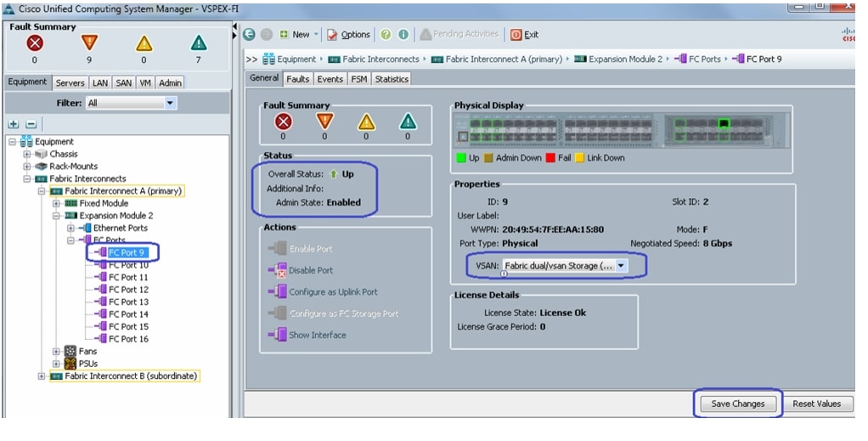Expand the Chassis tree node
Image resolution: width=868 pixels, height=441 pixels.
click(x=26, y=154)
